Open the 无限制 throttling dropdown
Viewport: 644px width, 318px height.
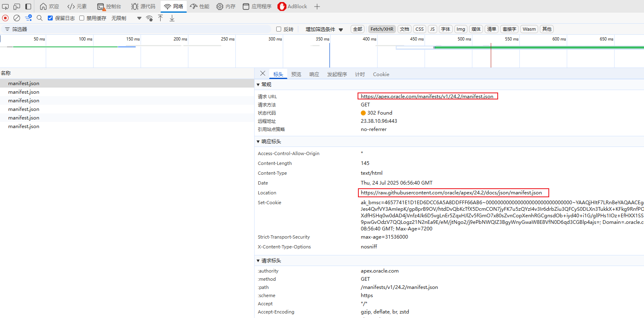click(x=126, y=18)
